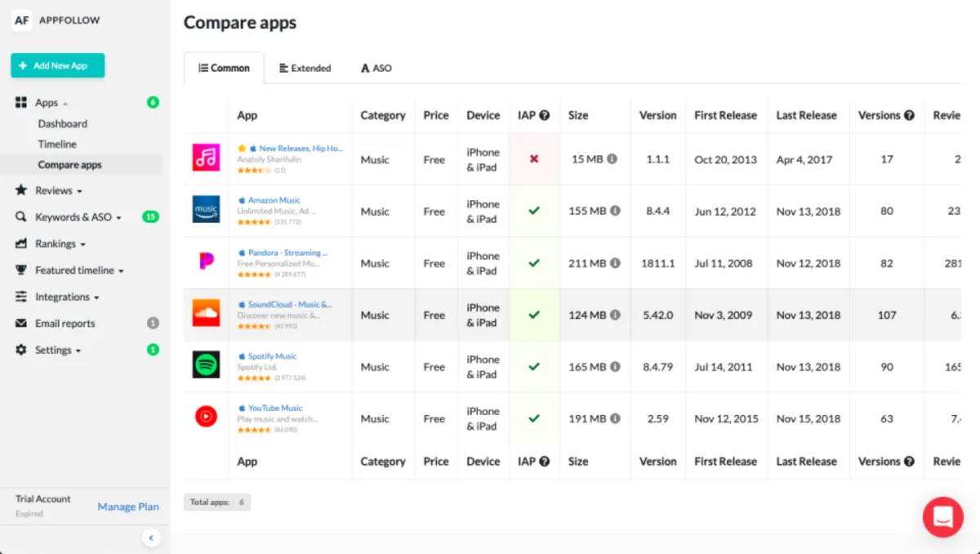
Task: Click the Versions help icon in header
Action: [909, 115]
